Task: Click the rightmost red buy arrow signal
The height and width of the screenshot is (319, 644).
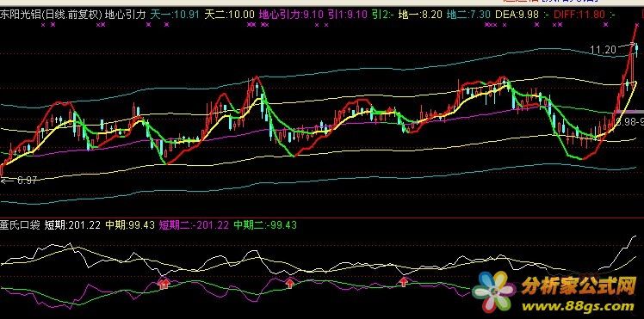Action: click(404, 281)
